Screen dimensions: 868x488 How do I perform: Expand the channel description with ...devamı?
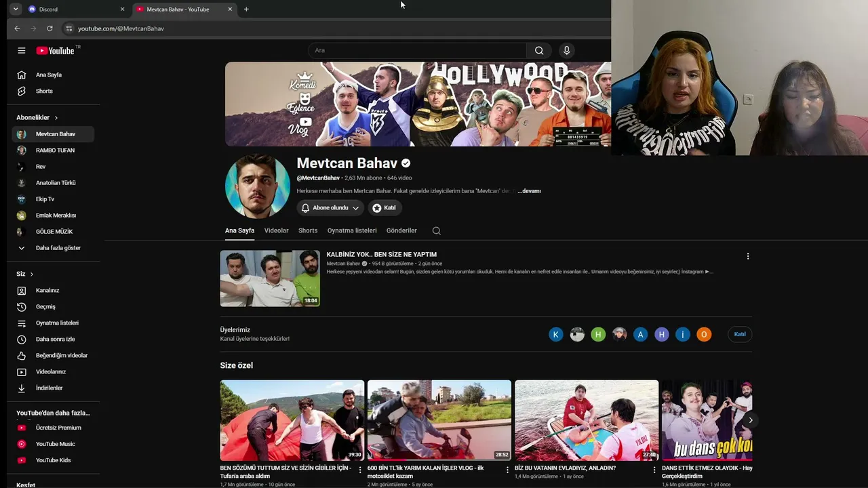pos(529,191)
